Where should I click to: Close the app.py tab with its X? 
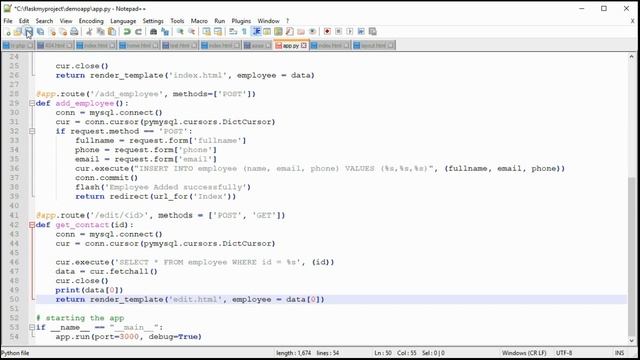click(304, 46)
